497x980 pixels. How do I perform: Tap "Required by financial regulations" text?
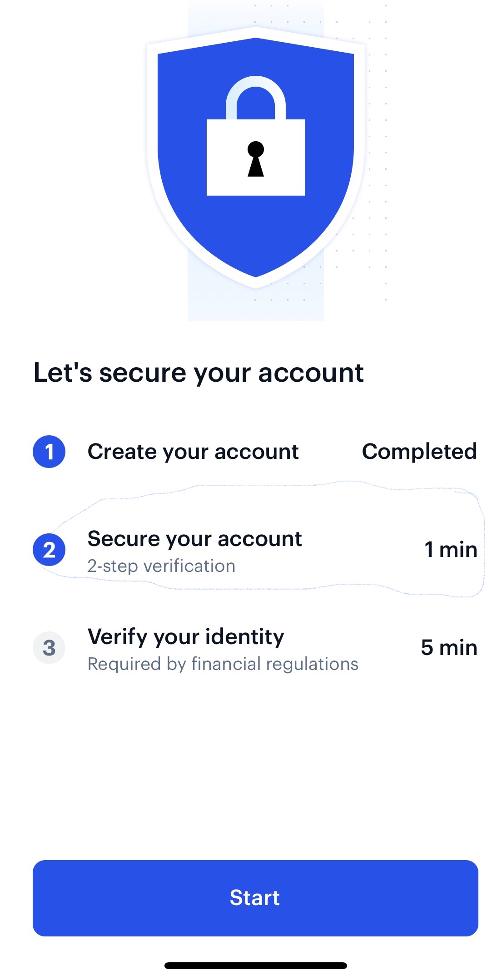223,664
